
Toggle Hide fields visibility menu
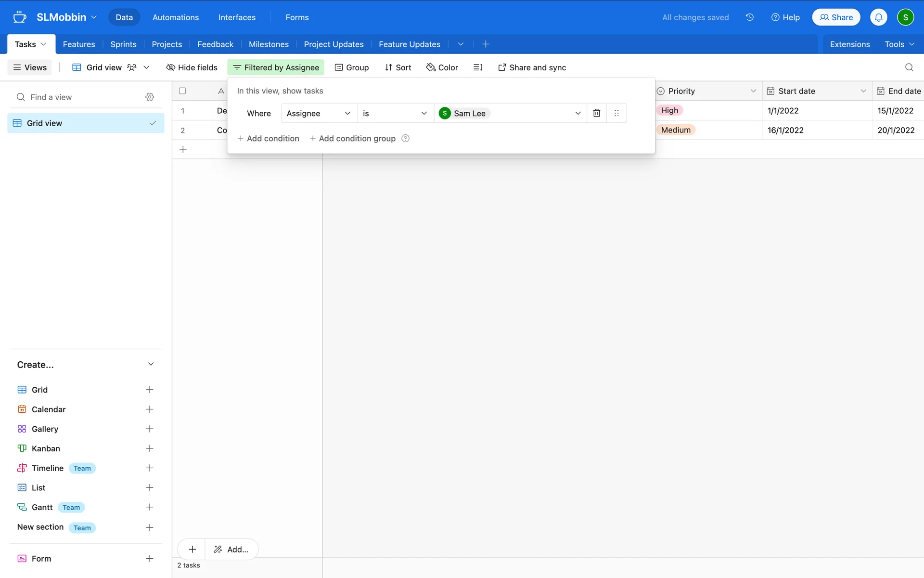pyautogui.click(x=192, y=67)
